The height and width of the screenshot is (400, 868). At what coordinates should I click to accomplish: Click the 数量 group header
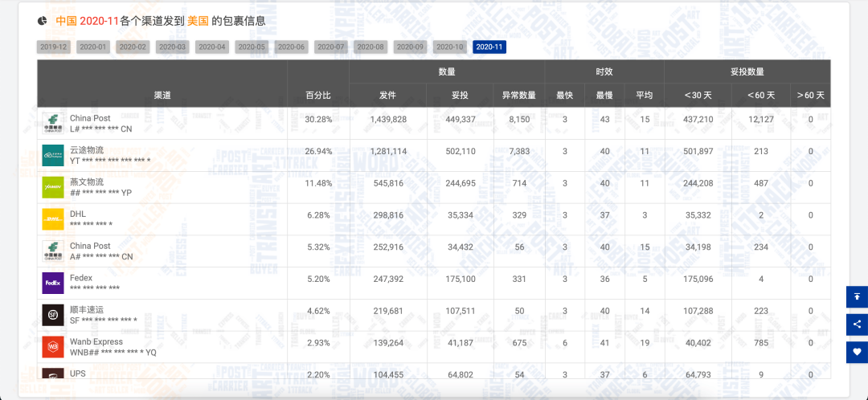coord(447,71)
